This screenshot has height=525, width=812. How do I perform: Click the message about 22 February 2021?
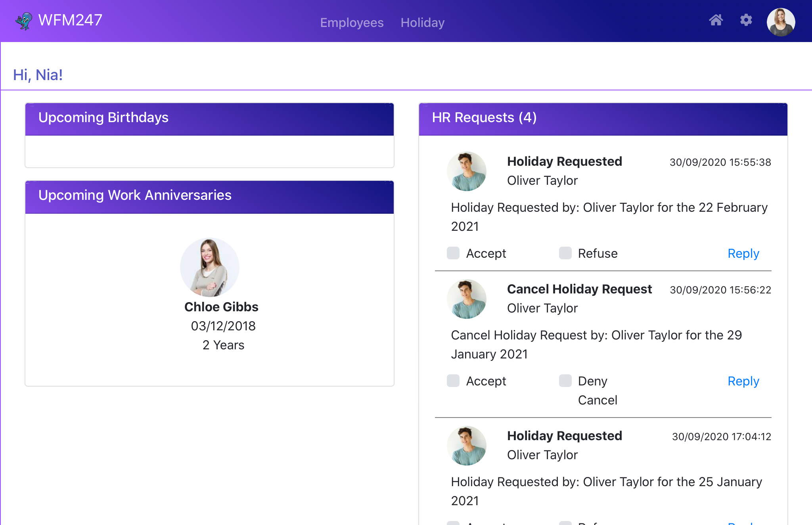[609, 217]
